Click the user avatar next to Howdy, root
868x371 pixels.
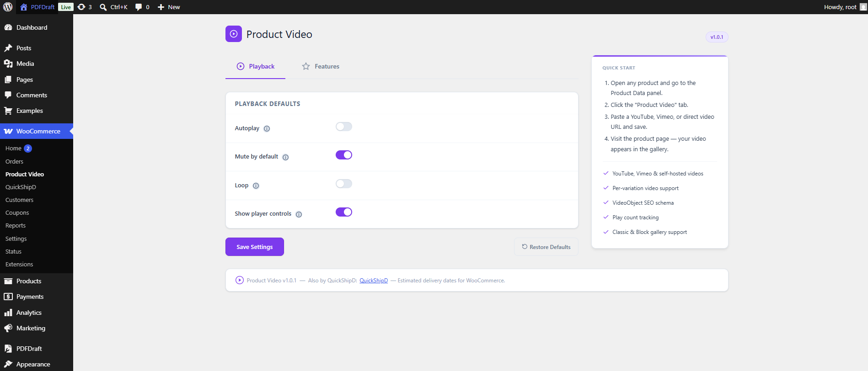click(x=863, y=7)
